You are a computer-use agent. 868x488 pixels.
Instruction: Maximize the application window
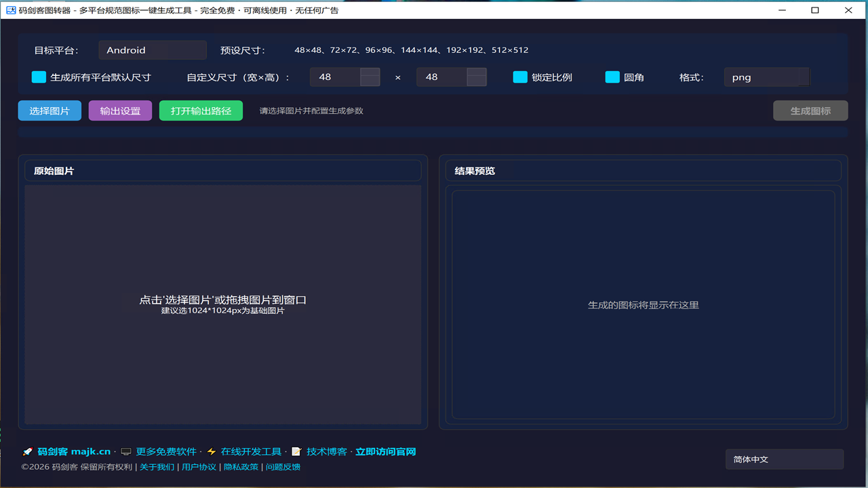[x=815, y=10]
